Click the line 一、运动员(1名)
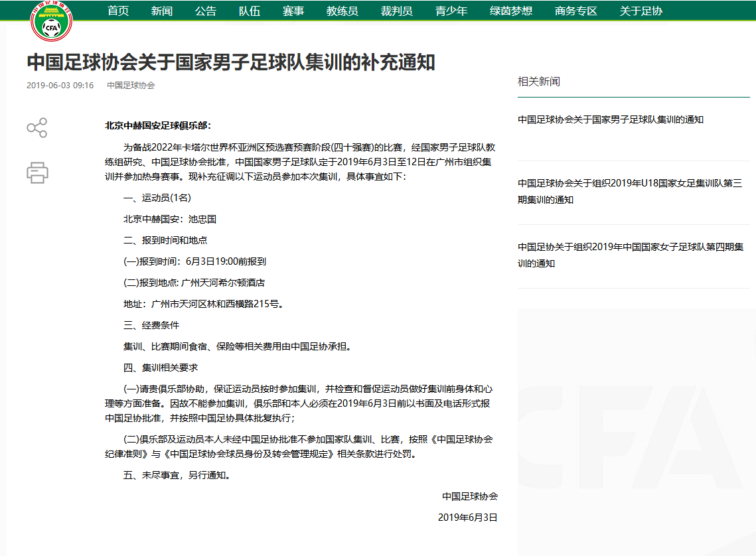This screenshot has width=756, height=556. (157, 198)
